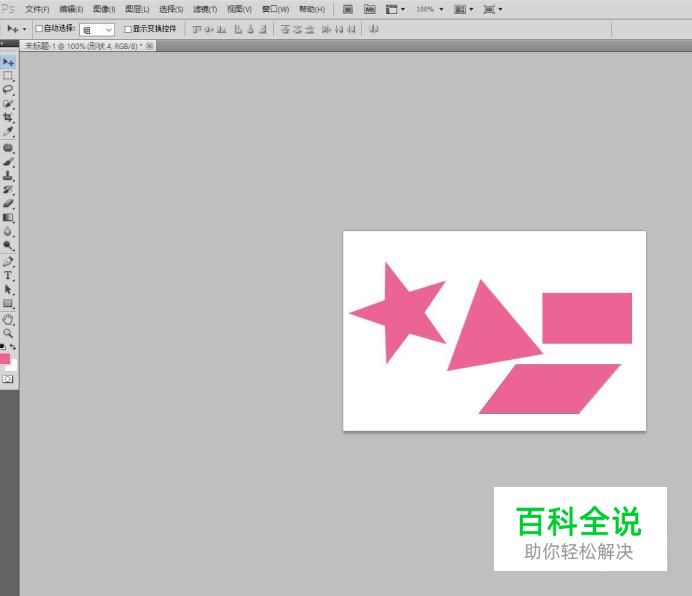Click the pink foreground color swatch
This screenshot has height=596, width=692.
pos(5,358)
